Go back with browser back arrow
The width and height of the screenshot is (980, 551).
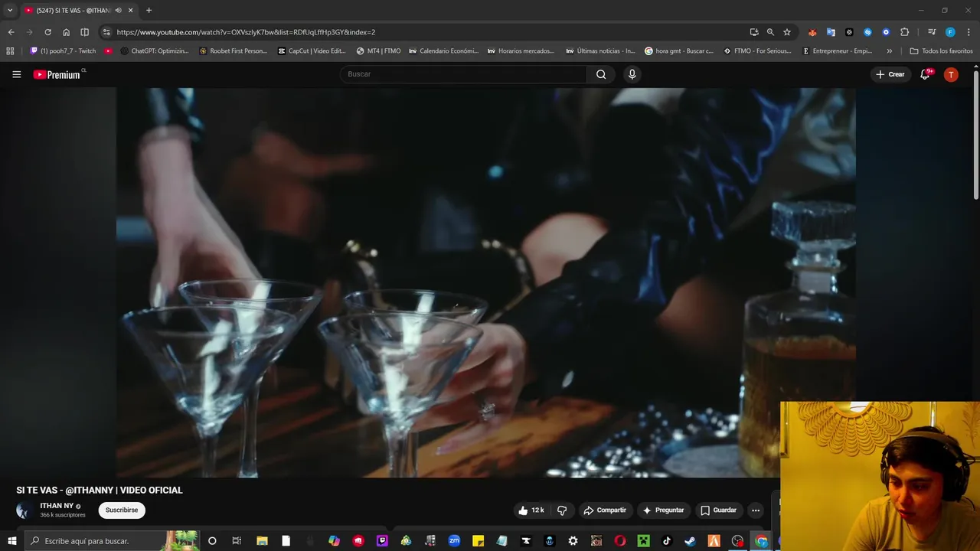click(x=11, y=32)
